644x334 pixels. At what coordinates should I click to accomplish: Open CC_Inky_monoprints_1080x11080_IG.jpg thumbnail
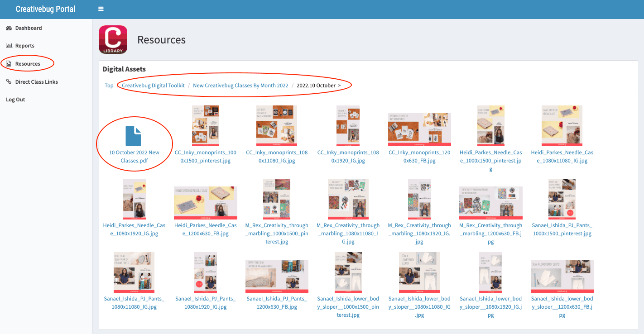pyautogui.click(x=277, y=126)
